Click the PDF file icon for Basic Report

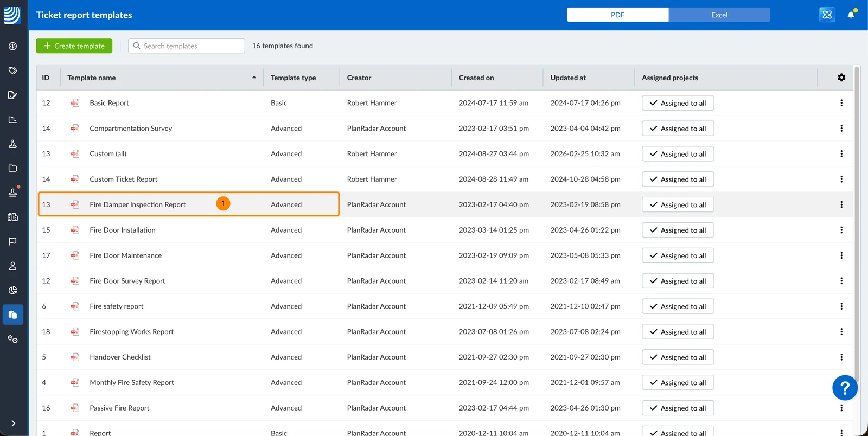click(75, 103)
